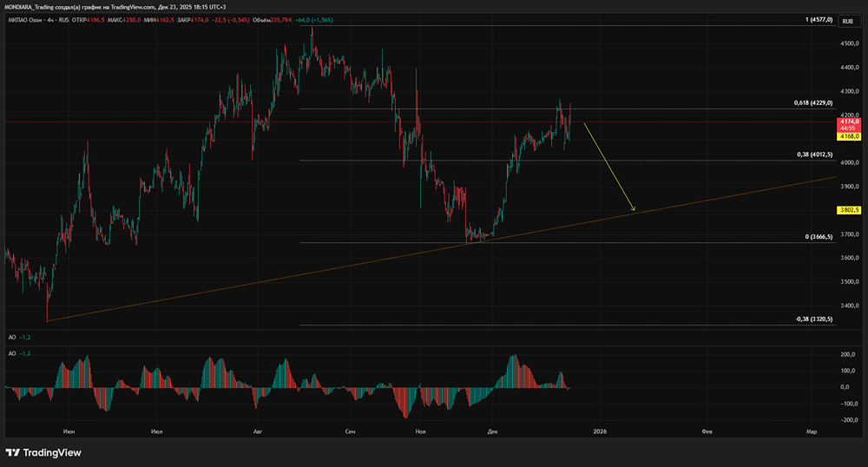
Task: Click the 0,0 oscillator scale label
Action: coord(845,387)
